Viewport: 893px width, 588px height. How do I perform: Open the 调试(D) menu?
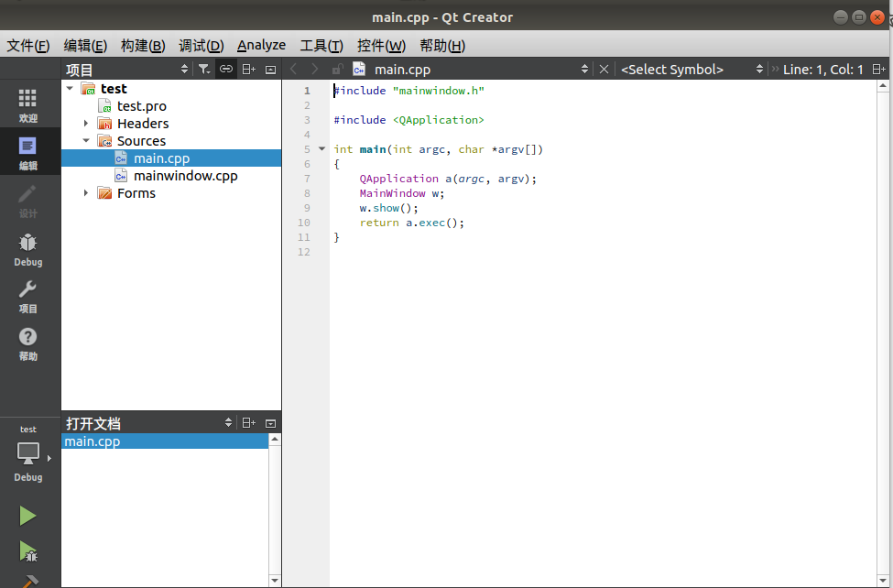point(201,46)
